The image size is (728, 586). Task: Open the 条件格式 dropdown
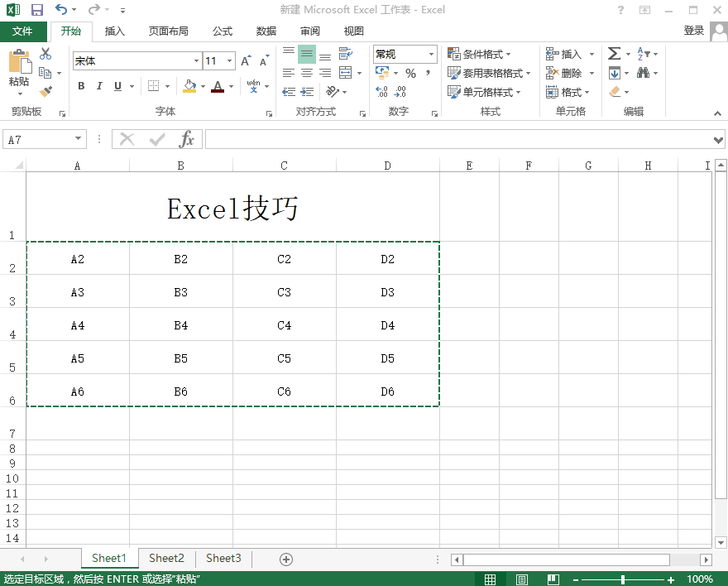[479, 54]
